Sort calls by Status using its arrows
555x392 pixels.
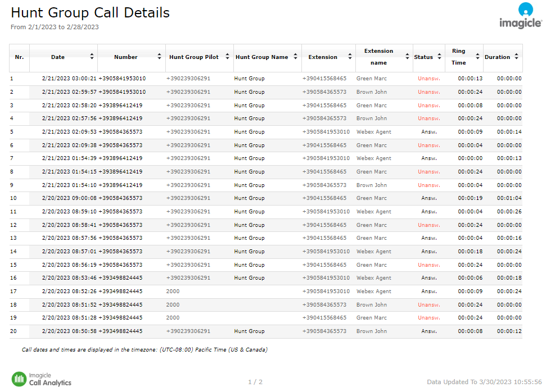click(439, 57)
